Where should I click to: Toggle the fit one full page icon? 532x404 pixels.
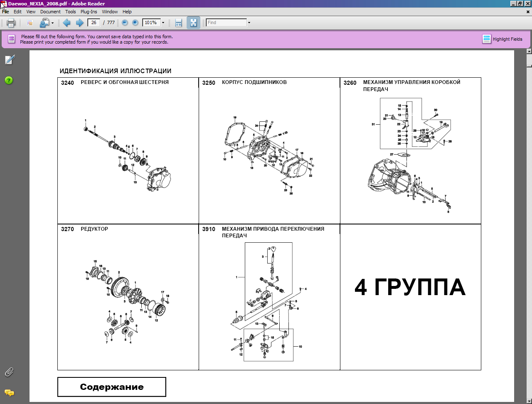point(193,23)
